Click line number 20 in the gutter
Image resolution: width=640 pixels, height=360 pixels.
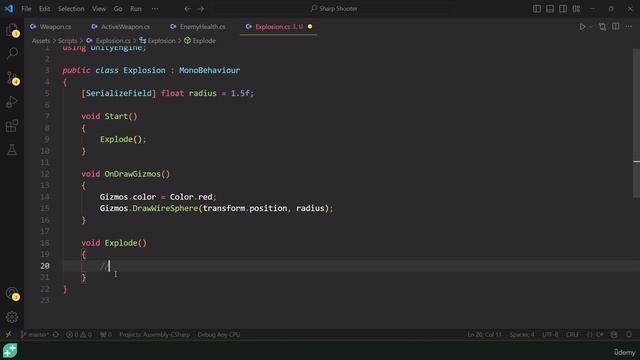tap(45, 266)
